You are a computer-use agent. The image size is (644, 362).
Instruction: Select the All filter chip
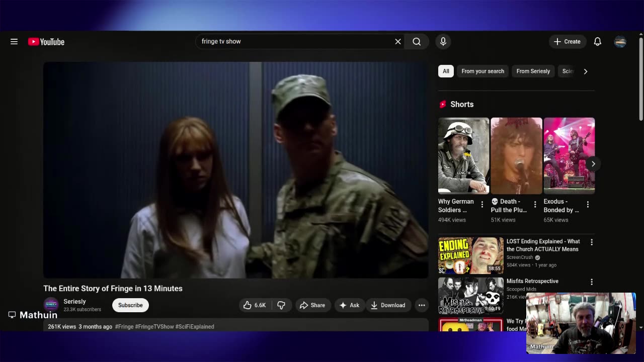[446, 71]
